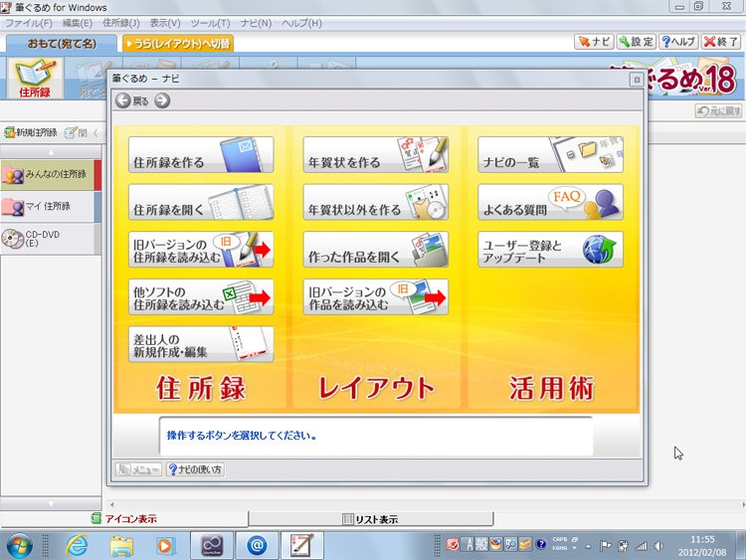Image resolution: width=746 pixels, height=560 pixels.
Task: Open the 表示(V) menu
Action: click(x=165, y=23)
